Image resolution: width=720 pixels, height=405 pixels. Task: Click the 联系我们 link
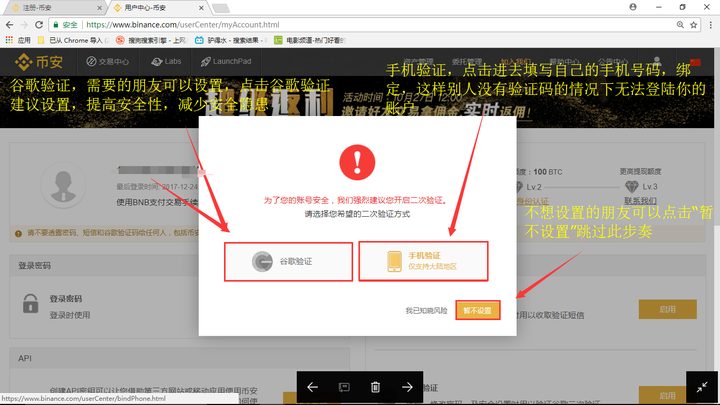pos(641,201)
